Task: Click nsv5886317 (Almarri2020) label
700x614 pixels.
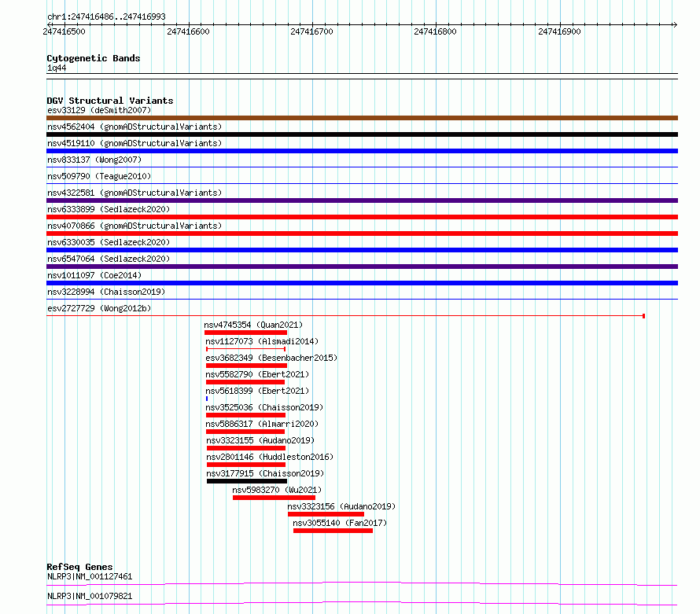Action: click(262, 424)
